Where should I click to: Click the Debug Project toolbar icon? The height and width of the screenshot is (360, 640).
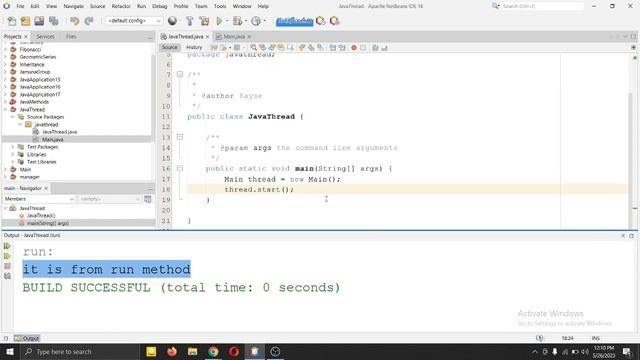pyautogui.click(x=237, y=21)
